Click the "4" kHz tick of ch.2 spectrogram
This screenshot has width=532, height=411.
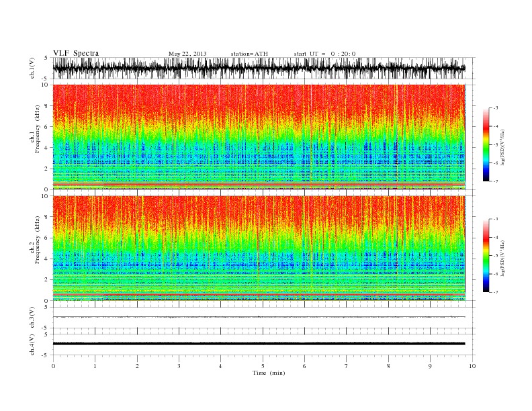point(46,259)
